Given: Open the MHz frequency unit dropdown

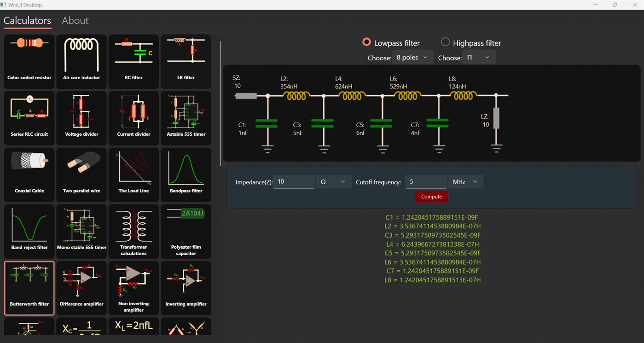Looking at the screenshot, I should click(x=465, y=181).
